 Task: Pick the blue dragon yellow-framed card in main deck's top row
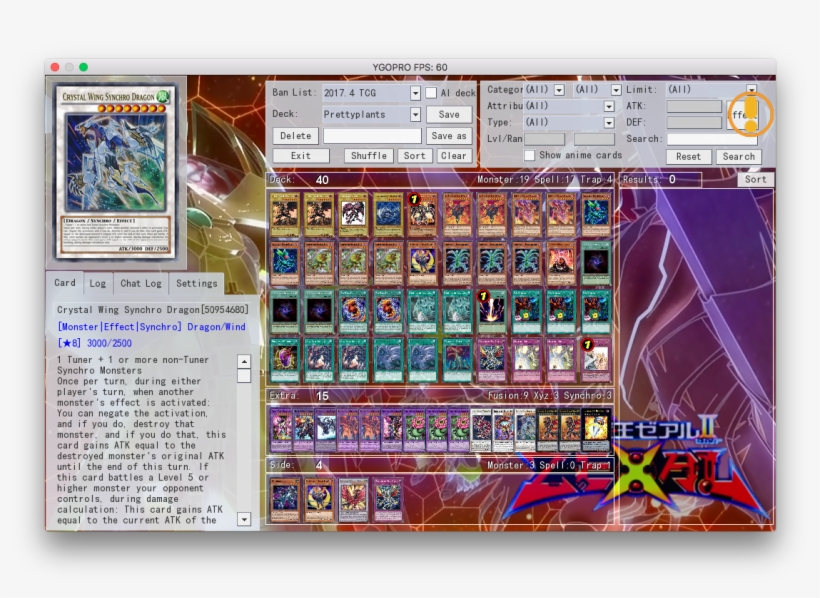(x=388, y=215)
